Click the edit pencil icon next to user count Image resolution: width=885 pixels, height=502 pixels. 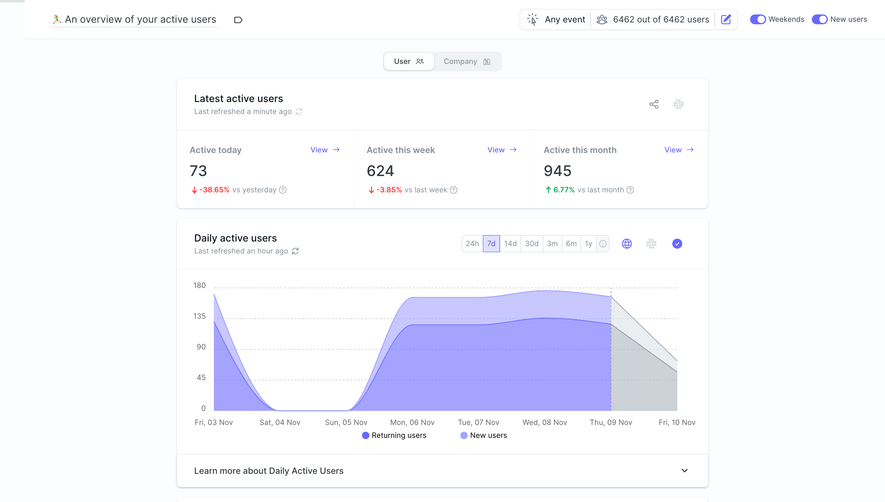coord(726,20)
